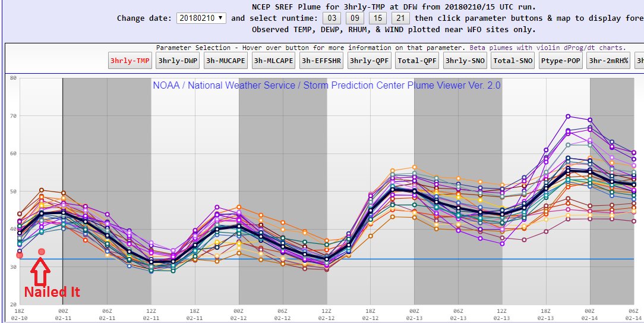Display the 3hrly-SNO plume

point(465,61)
